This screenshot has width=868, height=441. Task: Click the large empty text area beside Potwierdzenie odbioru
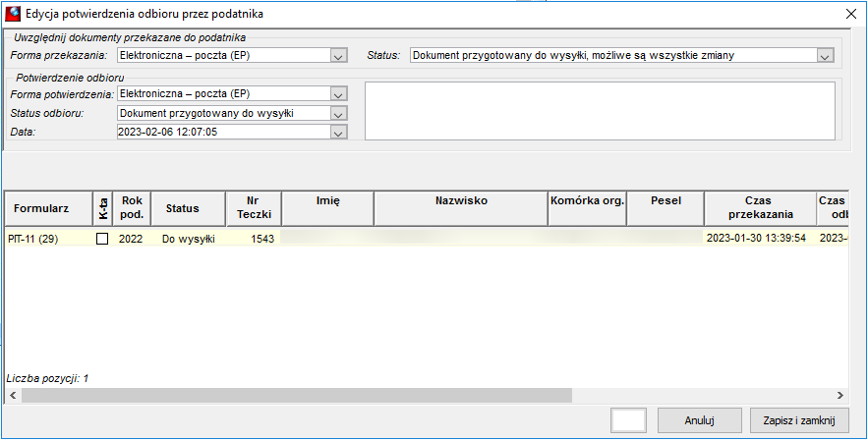coord(600,111)
